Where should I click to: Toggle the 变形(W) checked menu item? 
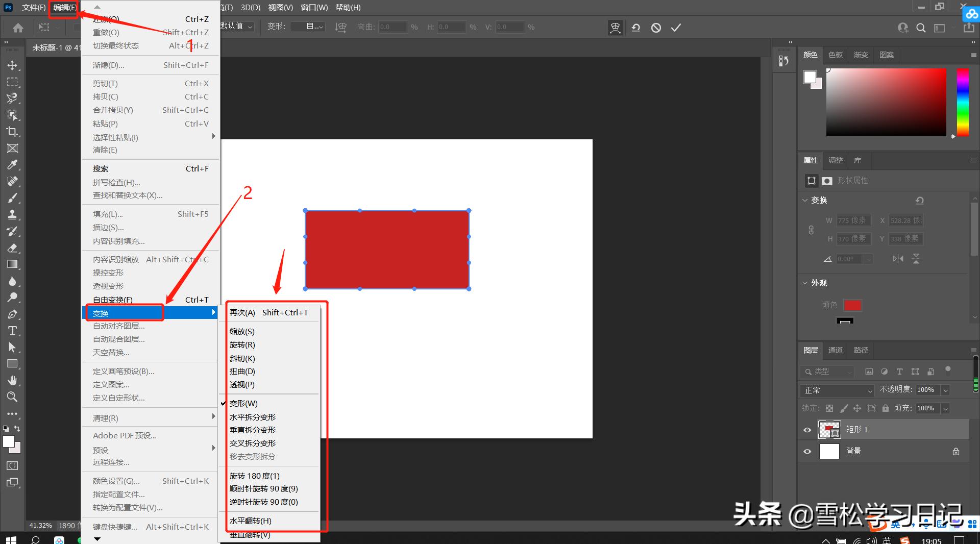(243, 404)
